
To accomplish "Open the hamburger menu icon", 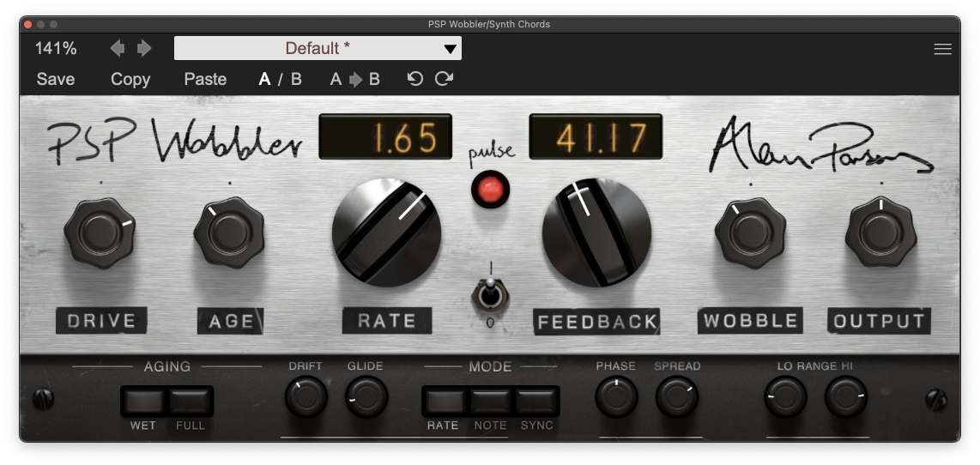I will [942, 49].
